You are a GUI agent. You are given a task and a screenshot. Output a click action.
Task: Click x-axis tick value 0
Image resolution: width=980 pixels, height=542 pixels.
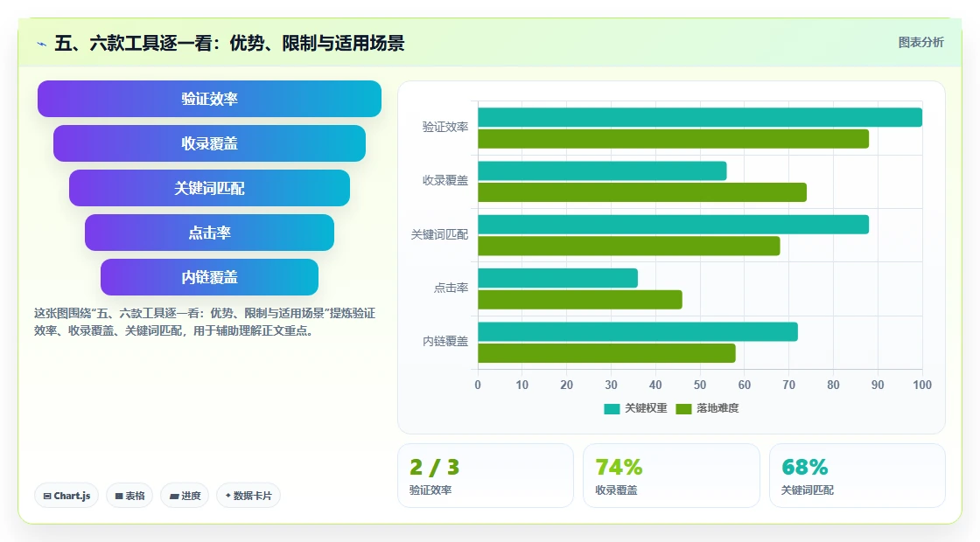tap(478, 386)
